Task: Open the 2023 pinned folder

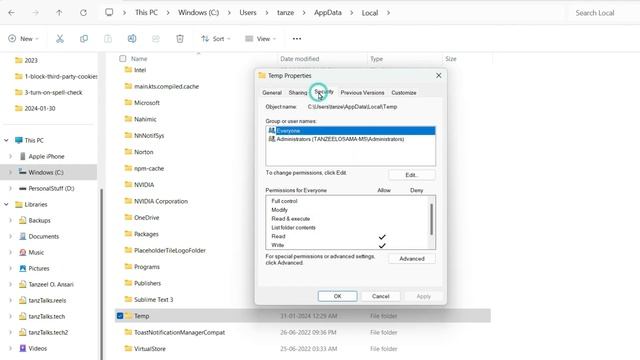Action: [x=31, y=60]
